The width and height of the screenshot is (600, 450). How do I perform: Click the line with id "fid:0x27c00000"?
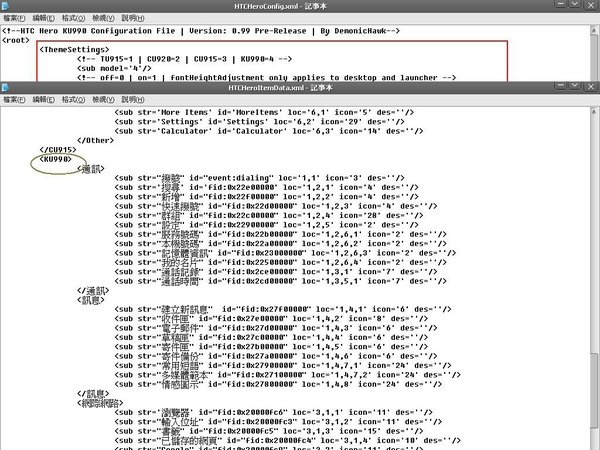(x=271, y=338)
